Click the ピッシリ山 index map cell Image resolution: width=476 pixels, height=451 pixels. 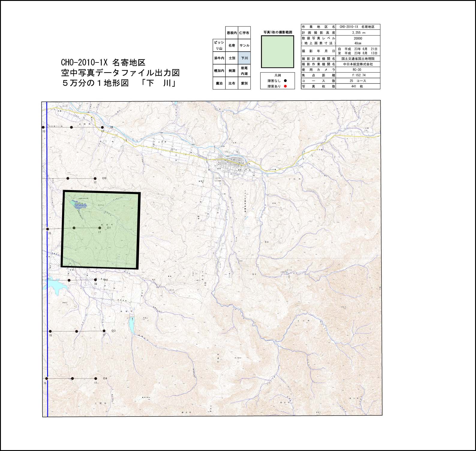[x=219, y=45]
